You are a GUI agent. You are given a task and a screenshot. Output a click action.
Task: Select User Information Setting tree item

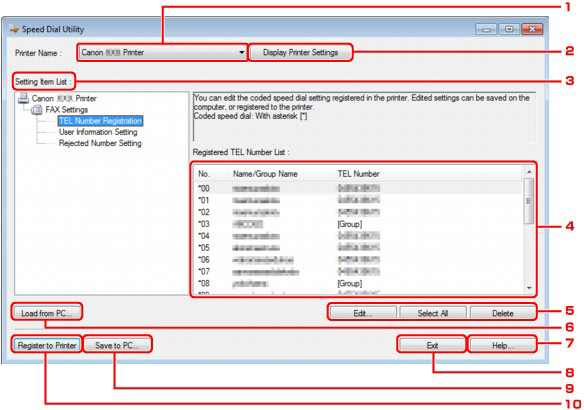pos(98,132)
